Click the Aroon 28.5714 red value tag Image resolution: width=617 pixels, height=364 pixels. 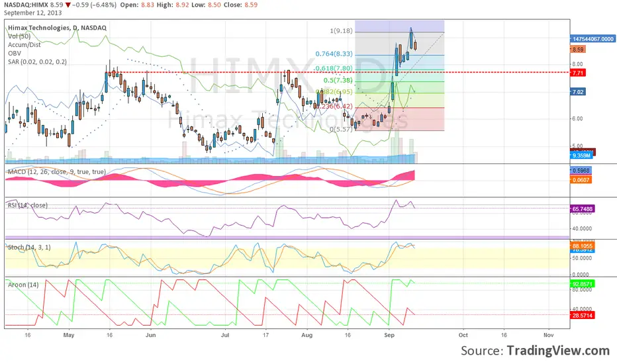[x=583, y=315]
